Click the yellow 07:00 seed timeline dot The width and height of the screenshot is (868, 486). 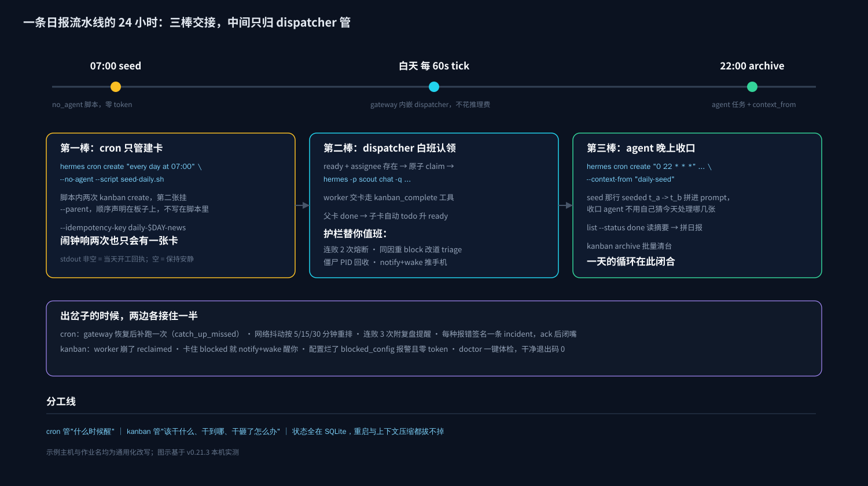tap(116, 87)
